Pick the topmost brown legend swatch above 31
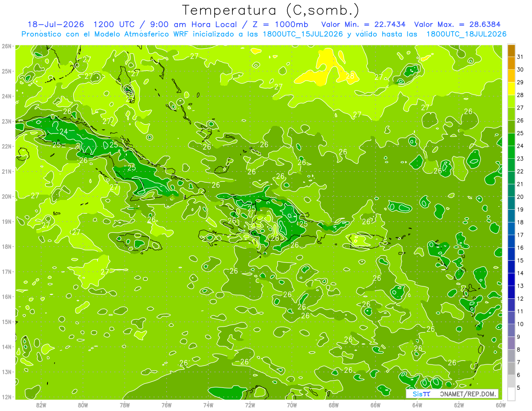Screen dimensions: 532x411 pos(511,51)
